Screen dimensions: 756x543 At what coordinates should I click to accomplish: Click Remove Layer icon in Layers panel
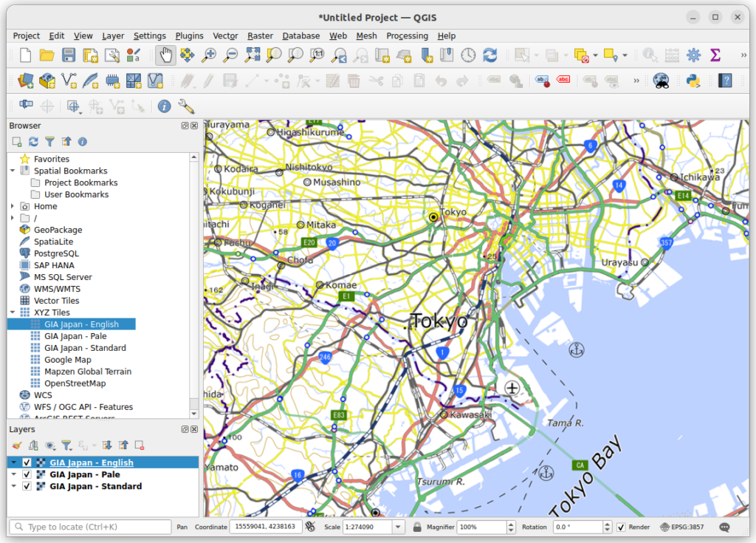[139, 445]
